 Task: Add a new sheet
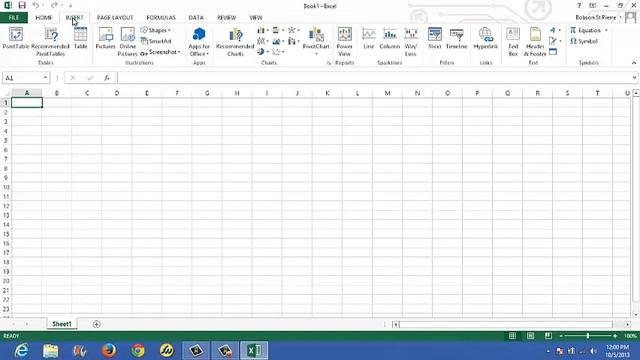pyautogui.click(x=97, y=324)
